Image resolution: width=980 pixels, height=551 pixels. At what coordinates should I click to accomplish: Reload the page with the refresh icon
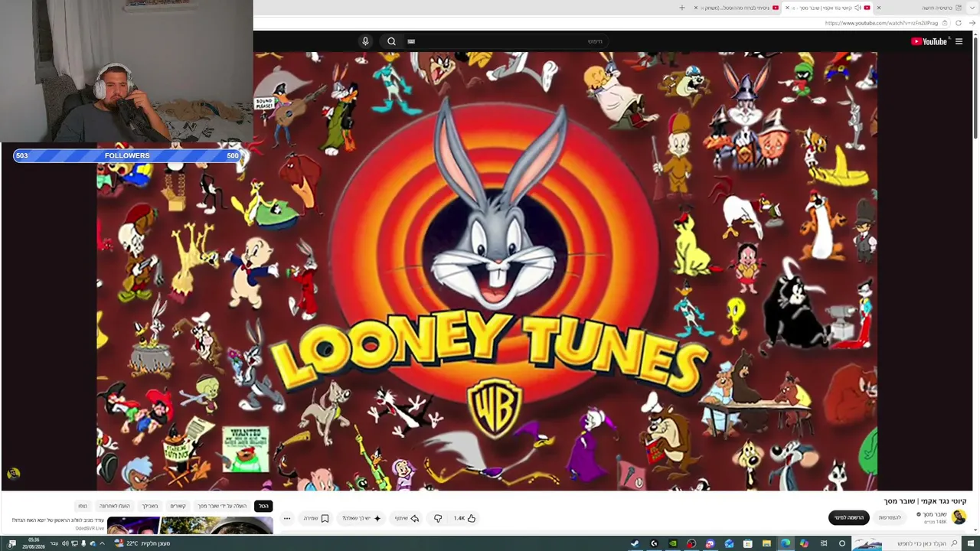click(x=959, y=23)
